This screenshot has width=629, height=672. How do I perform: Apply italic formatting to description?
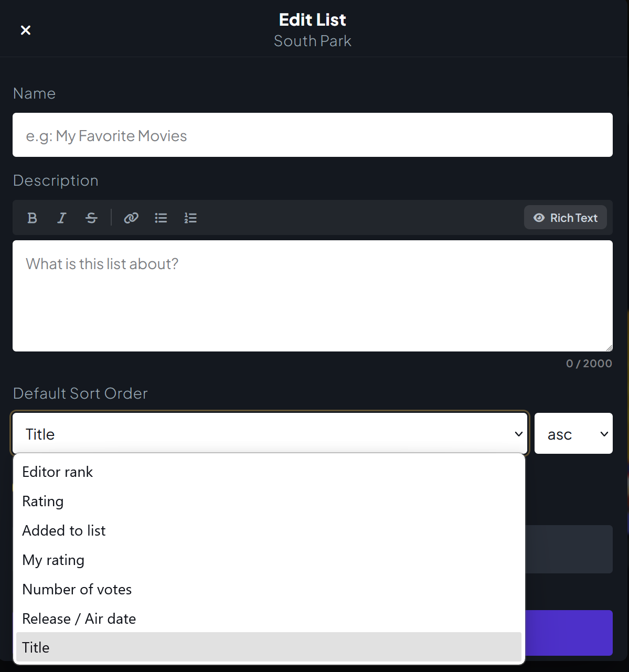coord(61,218)
